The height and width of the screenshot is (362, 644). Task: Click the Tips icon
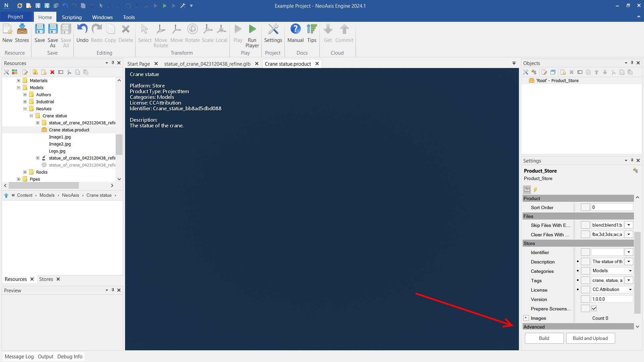pyautogui.click(x=312, y=29)
